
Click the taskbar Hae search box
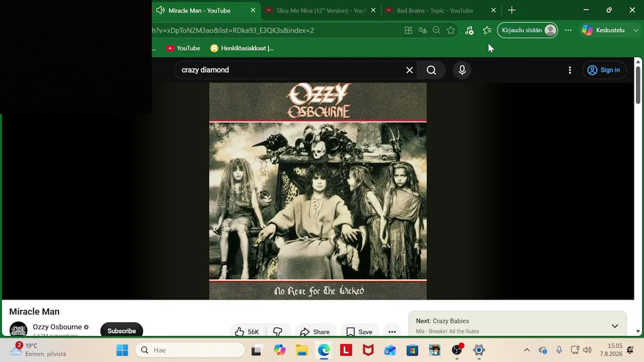click(190, 350)
